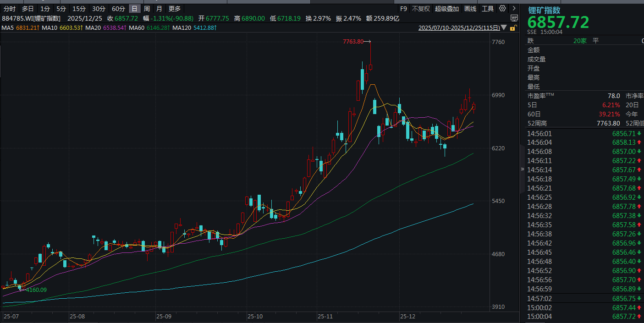This screenshot has height=323, width=644.
Task: Open the 更多 period options
Action: click(x=175, y=9)
